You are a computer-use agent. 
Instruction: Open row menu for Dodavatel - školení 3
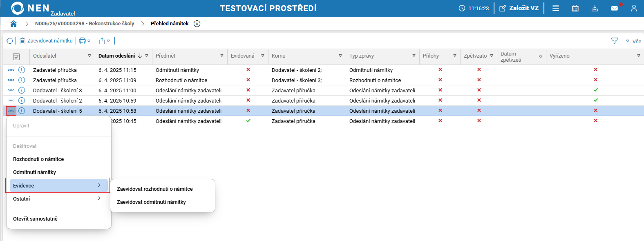click(x=11, y=90)
